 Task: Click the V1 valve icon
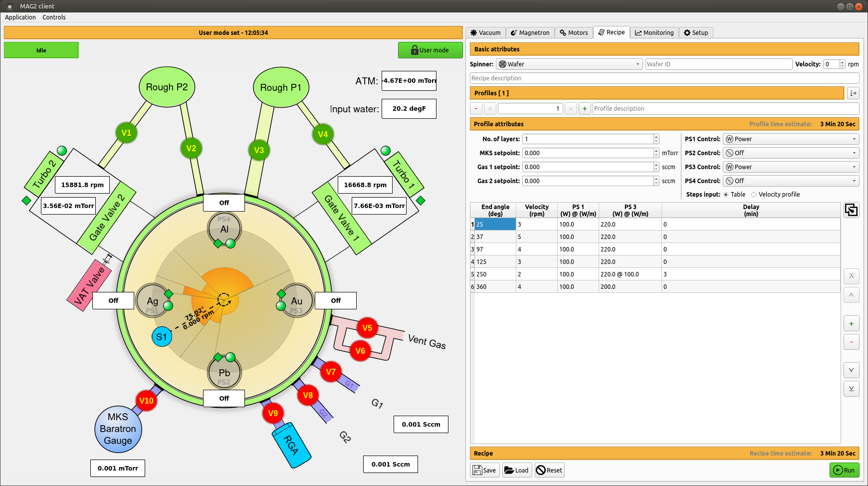point(126,133)
